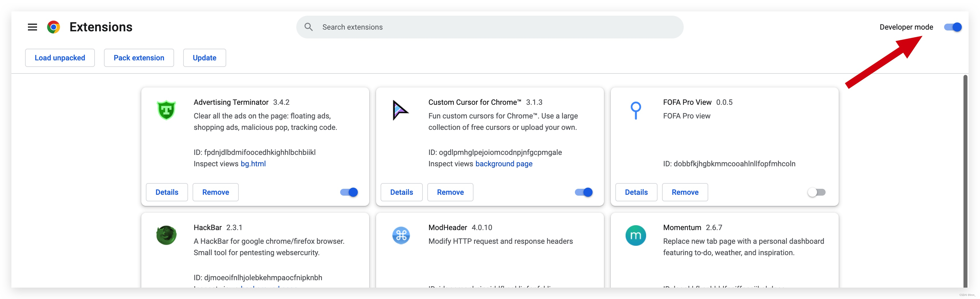This screenshot has height=299, width=980.
Task: Click the HackBar extension icon
Action: tap(166, 235)
